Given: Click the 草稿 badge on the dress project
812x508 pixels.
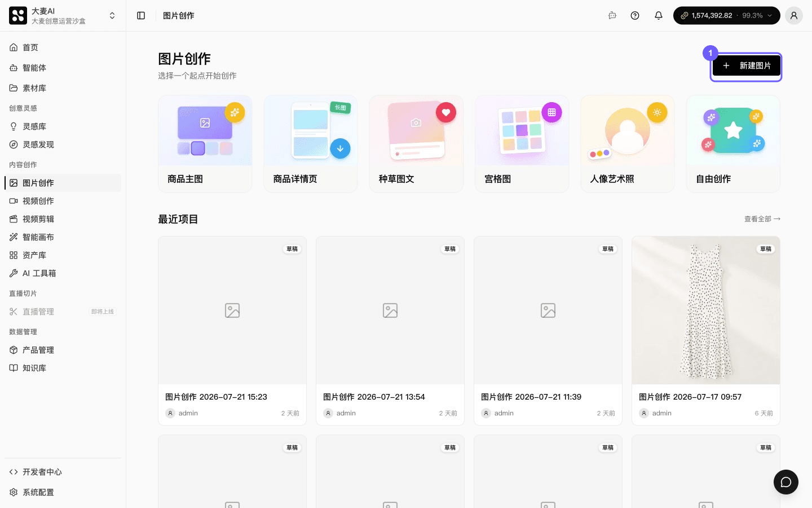Looking at the screenshot, I should tap(766, 249).
